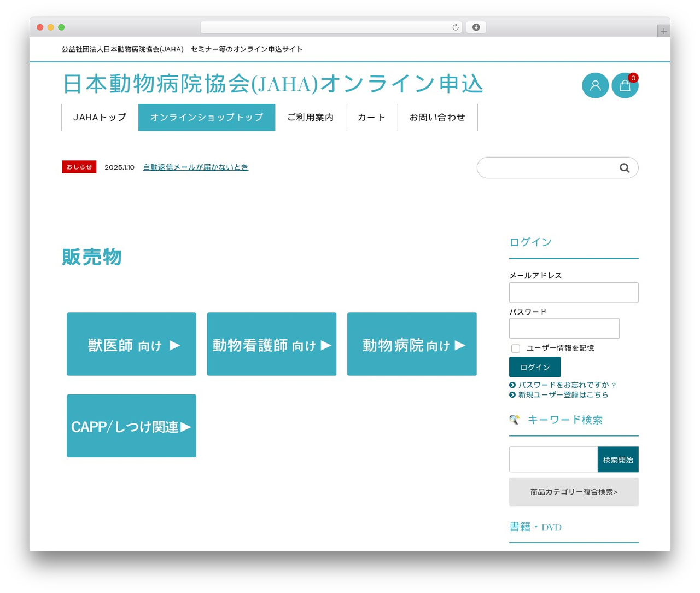
Task: Click the site title 日本動物病院協会(JAHA)オンライン申込
Action: (x=273, y=84)
